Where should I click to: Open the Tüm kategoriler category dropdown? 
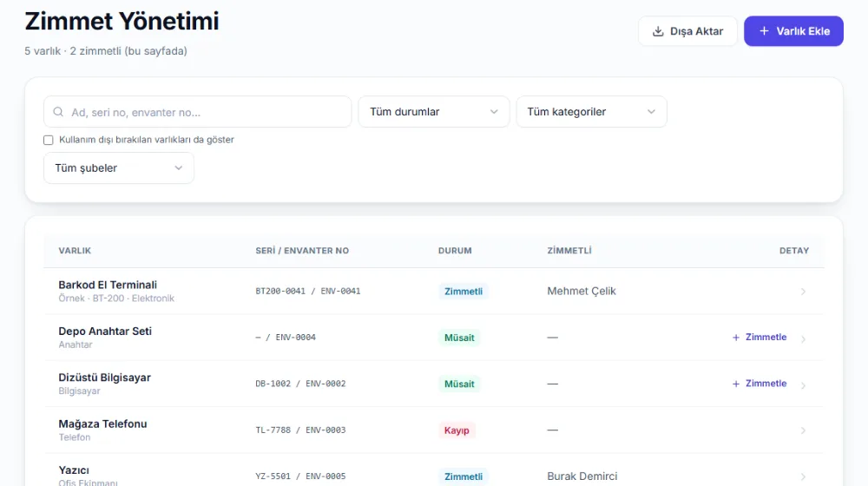point(591,112)
